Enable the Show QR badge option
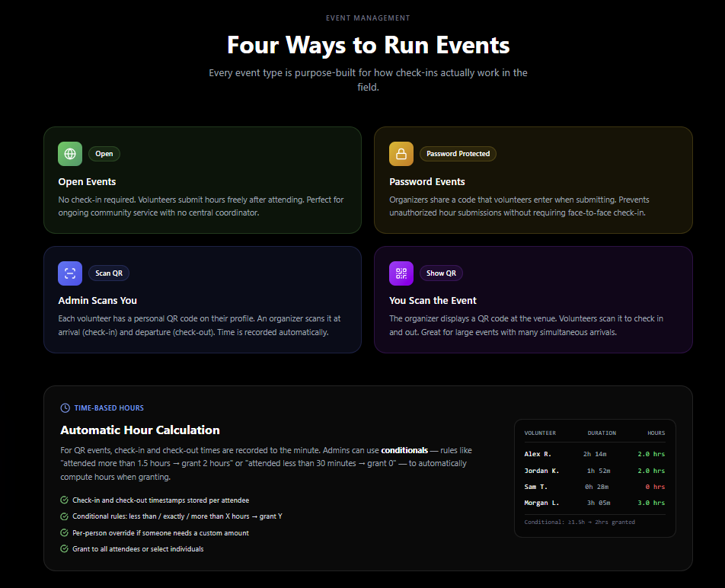Viewport: 725px width, 588px height. (x=441, y=273)
